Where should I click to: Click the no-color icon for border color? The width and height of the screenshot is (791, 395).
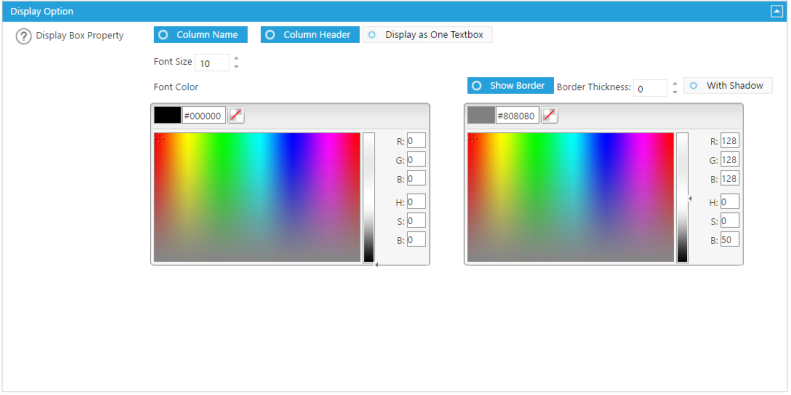point(549,116)
